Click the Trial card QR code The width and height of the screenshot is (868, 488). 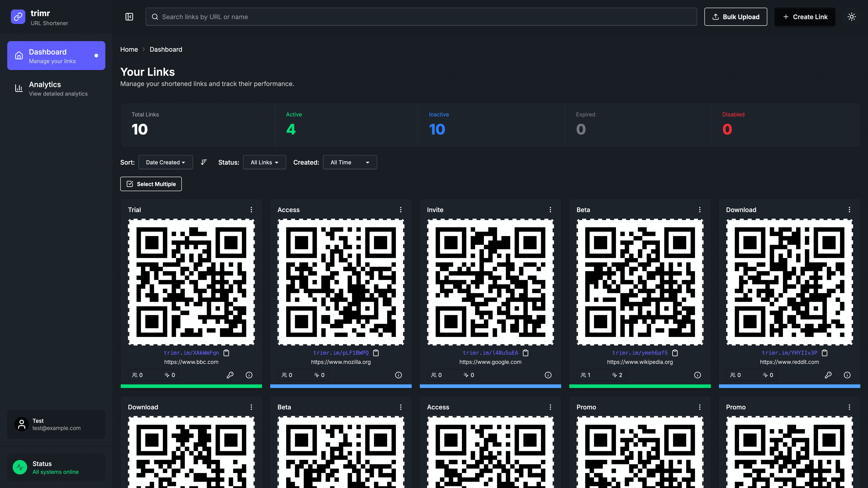click(x=191, y=282)
